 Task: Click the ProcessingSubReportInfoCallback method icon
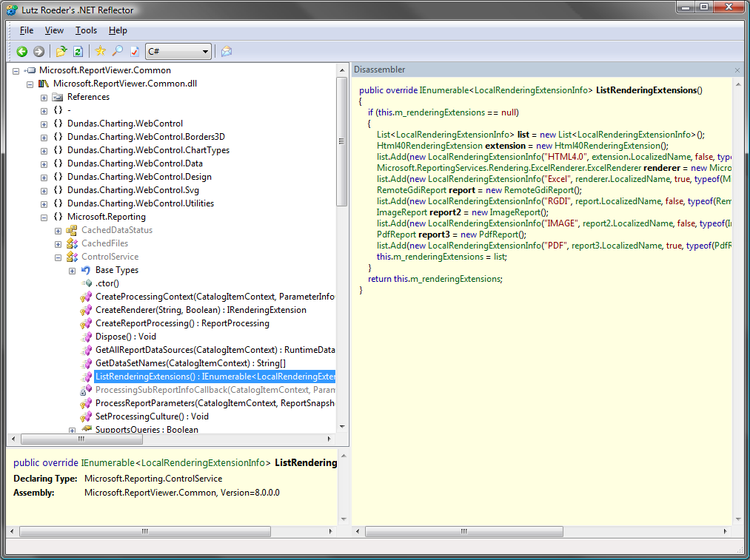tap(86, 390)
